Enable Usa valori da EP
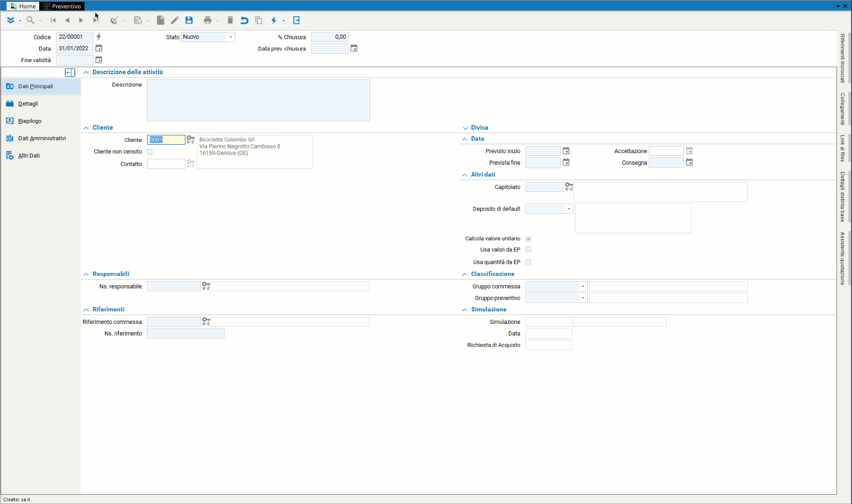This screenshot has height=504, width=852. (528, 250)
